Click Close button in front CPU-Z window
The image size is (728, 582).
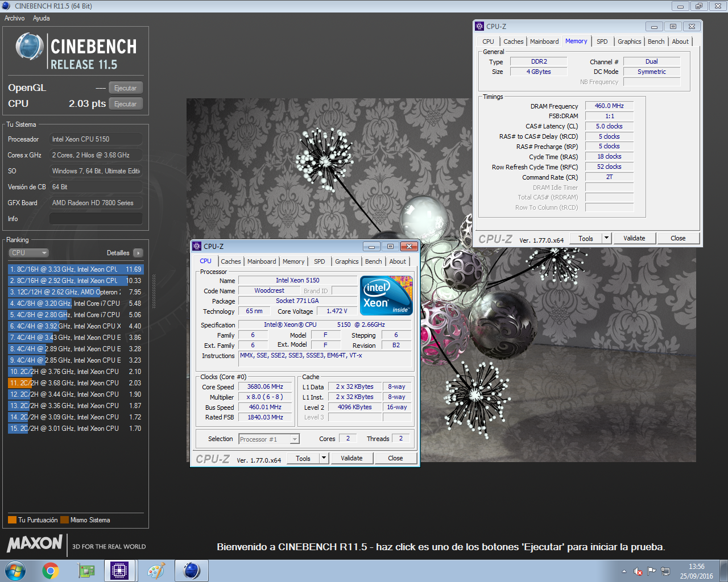tap(395, 459)
